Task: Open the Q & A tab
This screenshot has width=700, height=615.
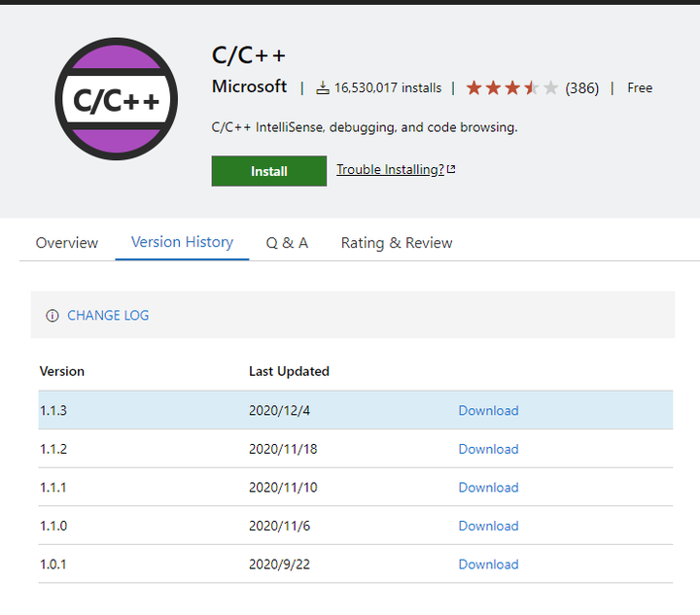Action: [287, 243]
